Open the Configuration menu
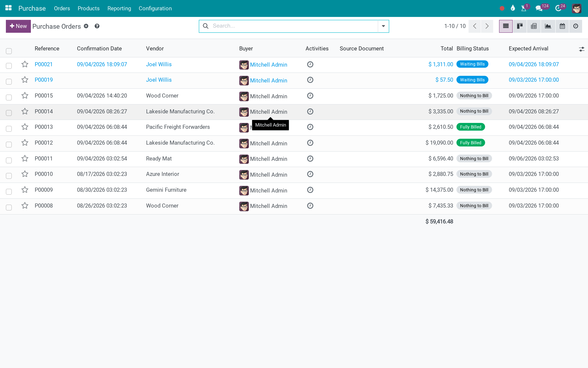Viewport: 588px width, 368px height. (x=155, y=8)
